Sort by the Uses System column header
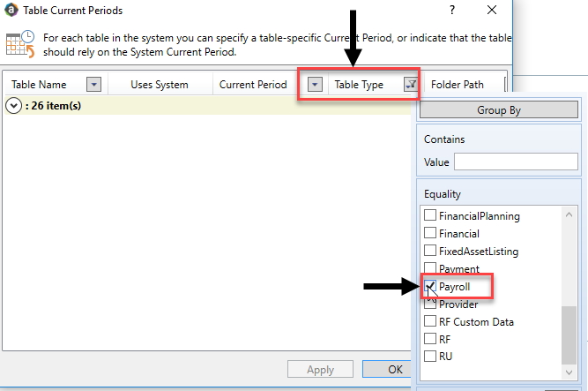Image resolution: width=588 pixels, height=391 pixels. [x=159, y=85]
